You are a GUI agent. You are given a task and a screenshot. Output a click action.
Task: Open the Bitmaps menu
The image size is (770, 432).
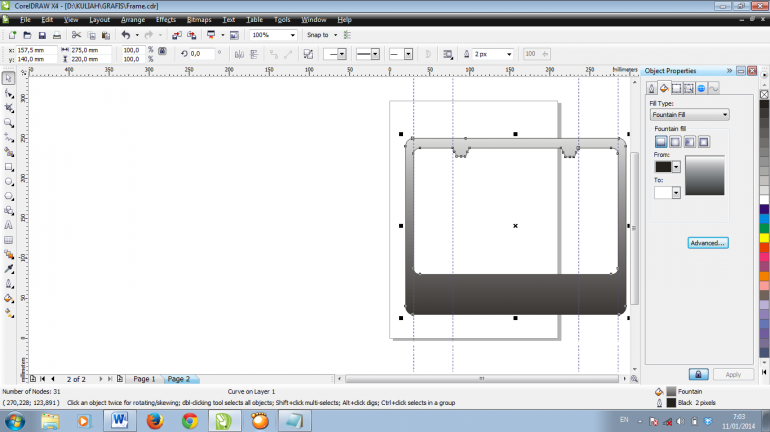pos(199,20)
